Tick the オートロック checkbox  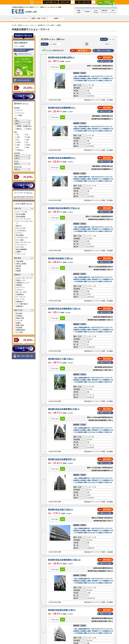15,297
